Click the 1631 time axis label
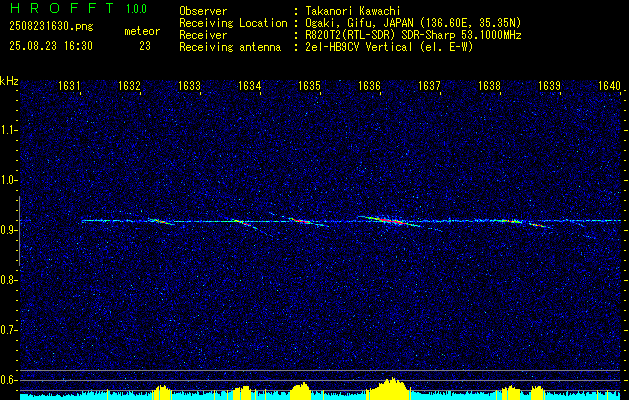The image size is (629, 400). [69, 86]
